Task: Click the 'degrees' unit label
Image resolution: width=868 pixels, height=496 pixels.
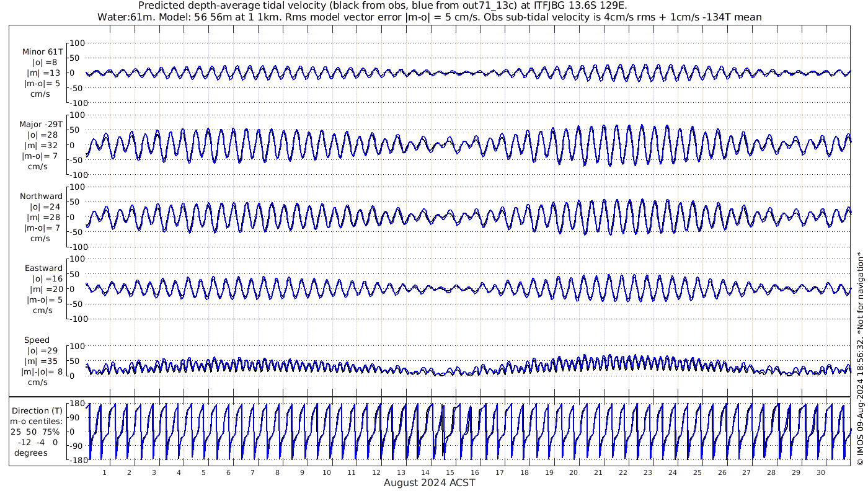Action: click(x=31, y=453)
